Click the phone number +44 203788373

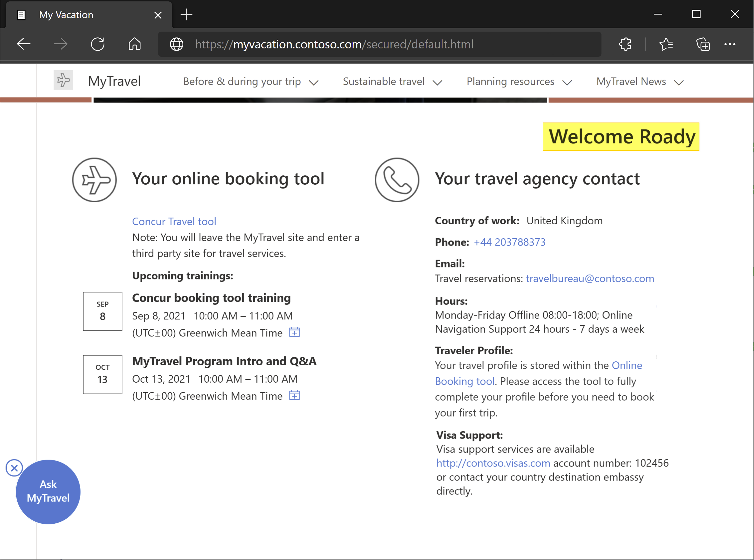(x=510, y=242)
